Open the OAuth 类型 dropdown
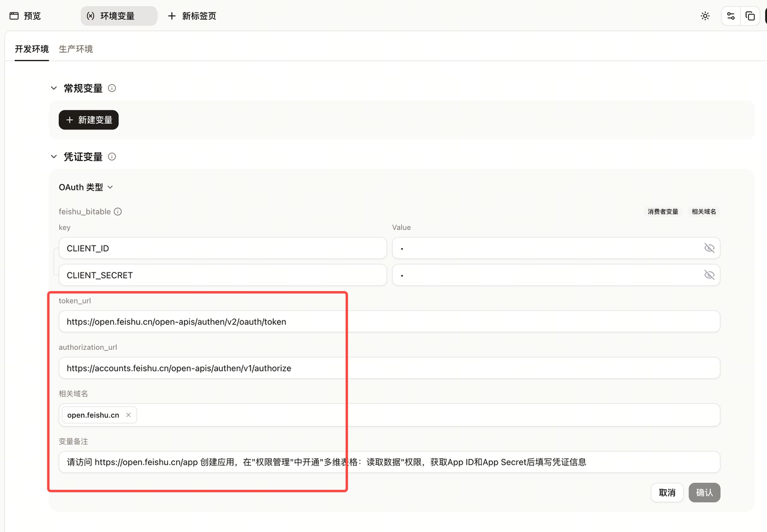Image resolution: width=767 pixels, height=532 pixels. tap(86, 187)
